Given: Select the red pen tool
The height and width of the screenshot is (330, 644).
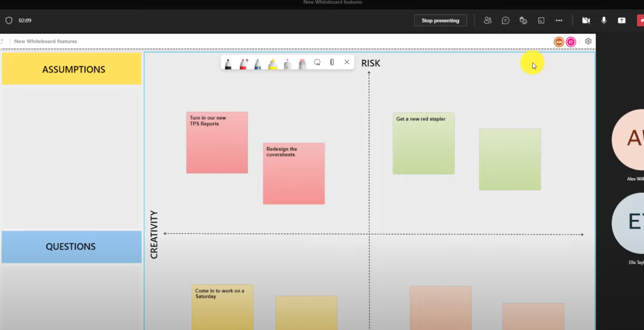Looking at the screenshot, I should pos(243,63).
